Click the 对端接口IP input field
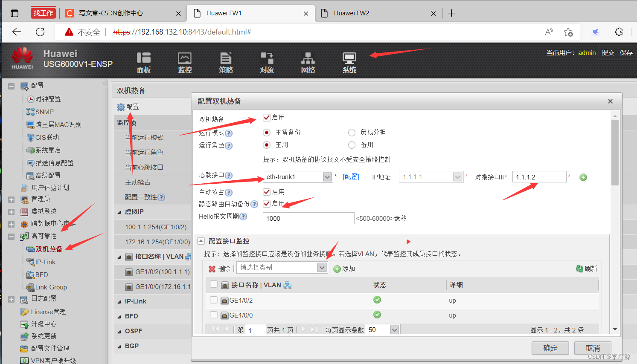Image resolution: width=637 pixels, height=364 pixels. [539, 177]
